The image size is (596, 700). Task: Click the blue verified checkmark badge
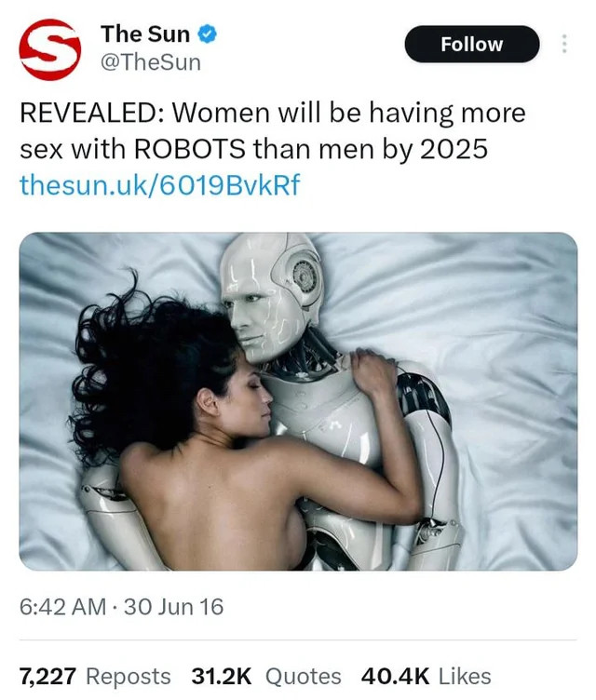(207, 34)
